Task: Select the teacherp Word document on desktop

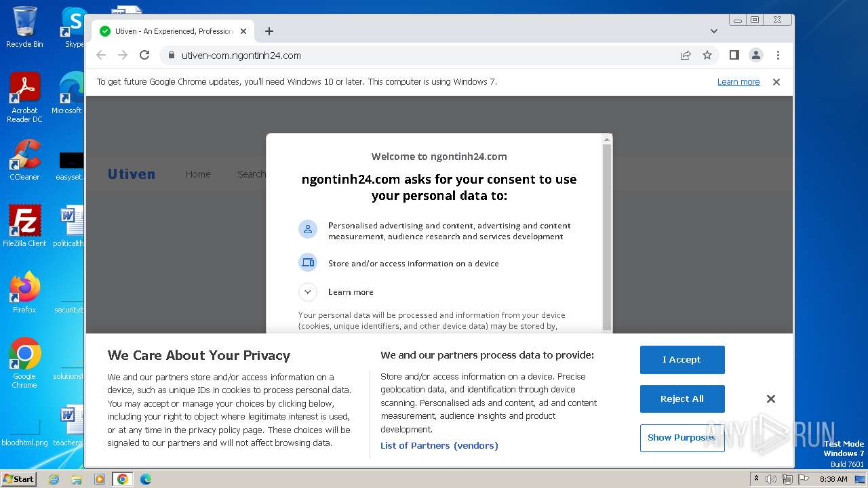Action: 68,426
